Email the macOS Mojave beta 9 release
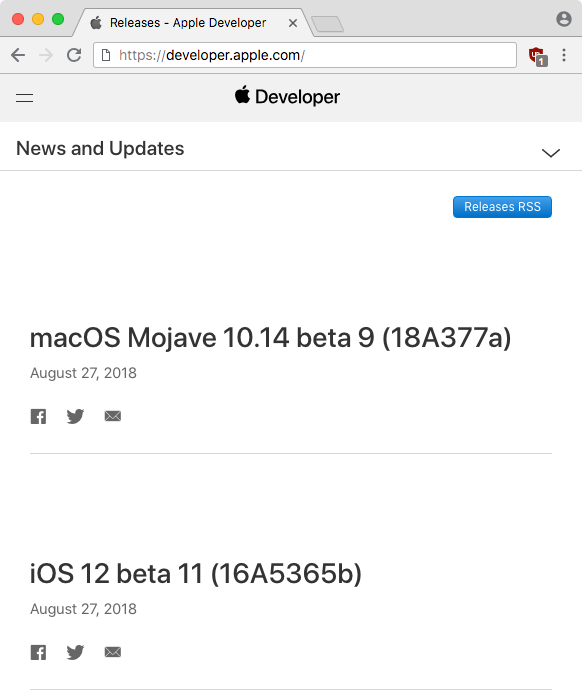582x698 pixels. (x=113, y=416)
